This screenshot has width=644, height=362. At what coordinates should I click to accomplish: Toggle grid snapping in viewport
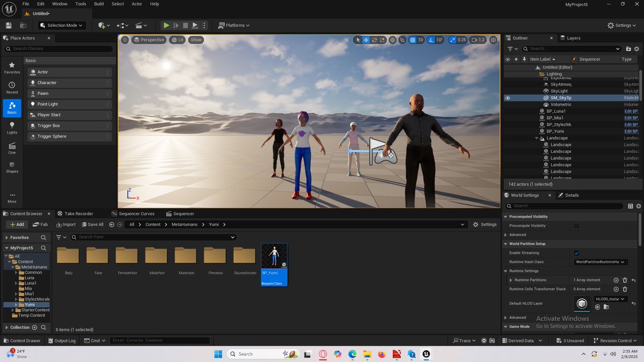point(413,40)
